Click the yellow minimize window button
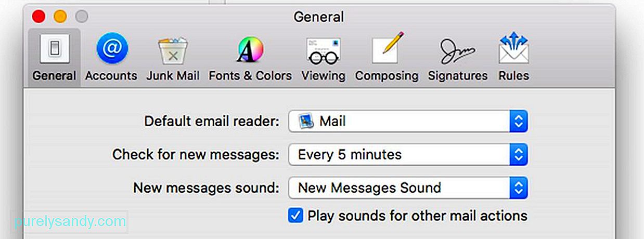644x239 pixels. [60, 17]
